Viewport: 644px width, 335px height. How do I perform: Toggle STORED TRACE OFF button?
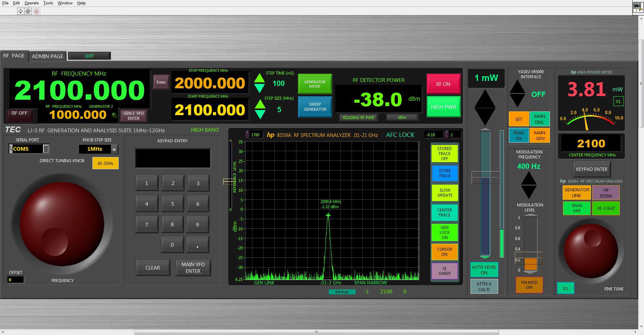pos(444,153)
